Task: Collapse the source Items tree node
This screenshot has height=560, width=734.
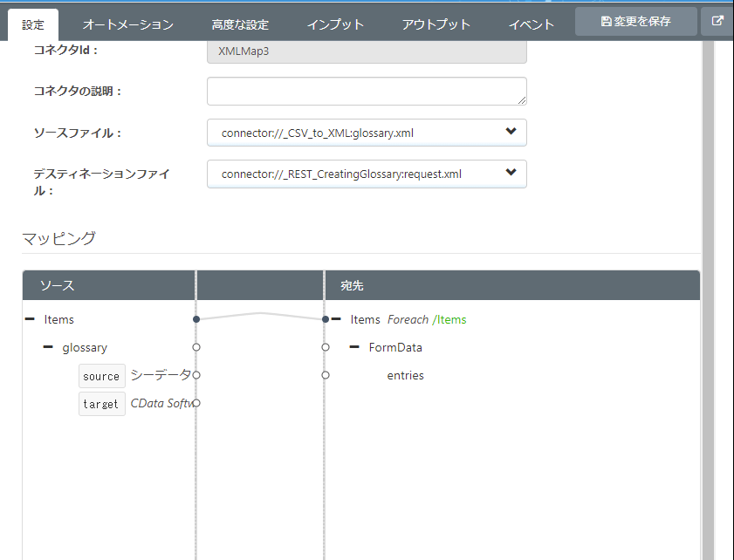Action: (30, 319)
